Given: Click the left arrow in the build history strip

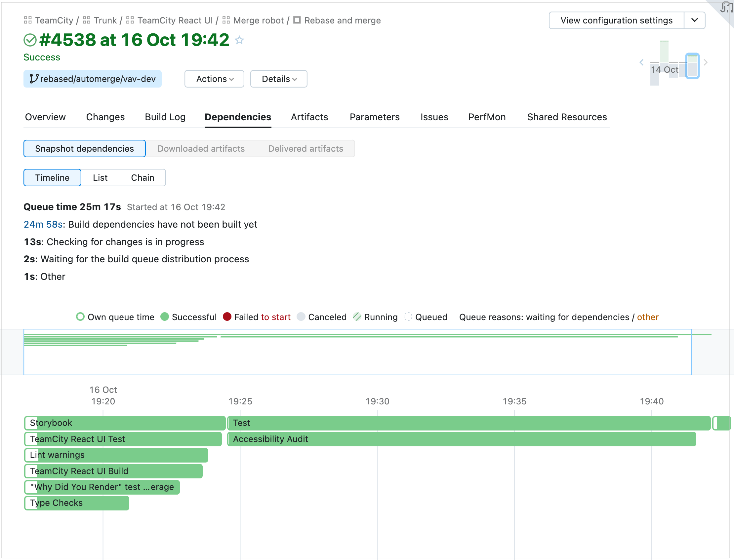Looking at the screenshot, I should tap(642, 62).
